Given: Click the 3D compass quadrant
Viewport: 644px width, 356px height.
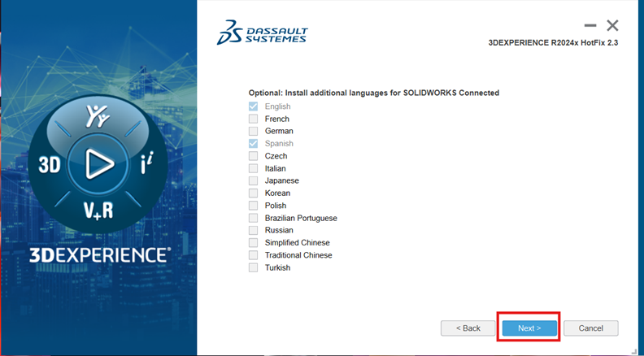Looking at the screenshot, I should click(x=50, y=164).
